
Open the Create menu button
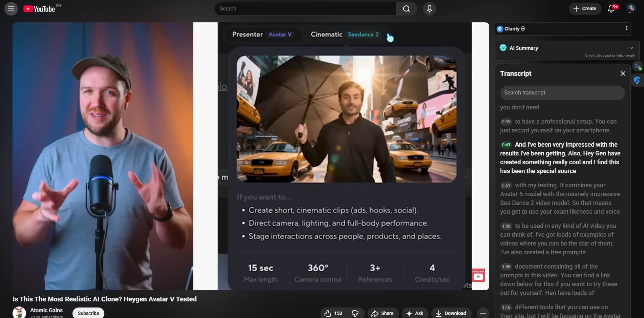(585, 9)
